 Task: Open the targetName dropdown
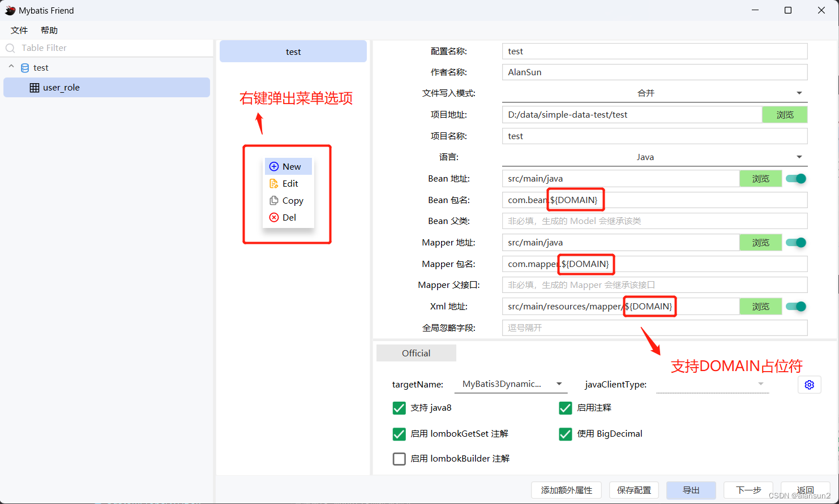coord(510,384)
